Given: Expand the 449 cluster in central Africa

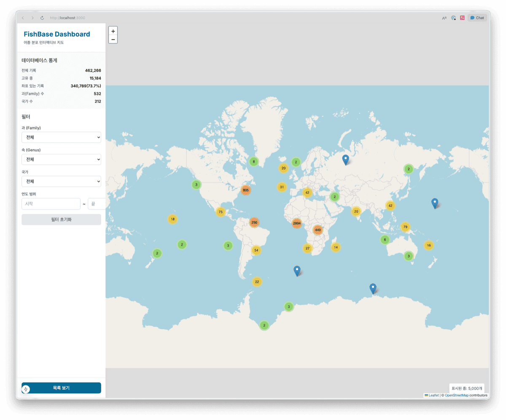Looking at the screenshot, I should click(x=318, y=230).
